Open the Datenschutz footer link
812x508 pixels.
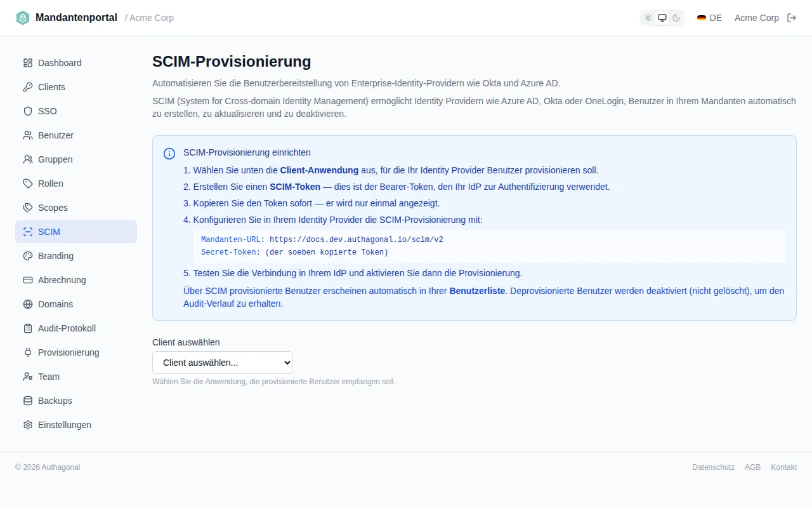coord(713,467)
